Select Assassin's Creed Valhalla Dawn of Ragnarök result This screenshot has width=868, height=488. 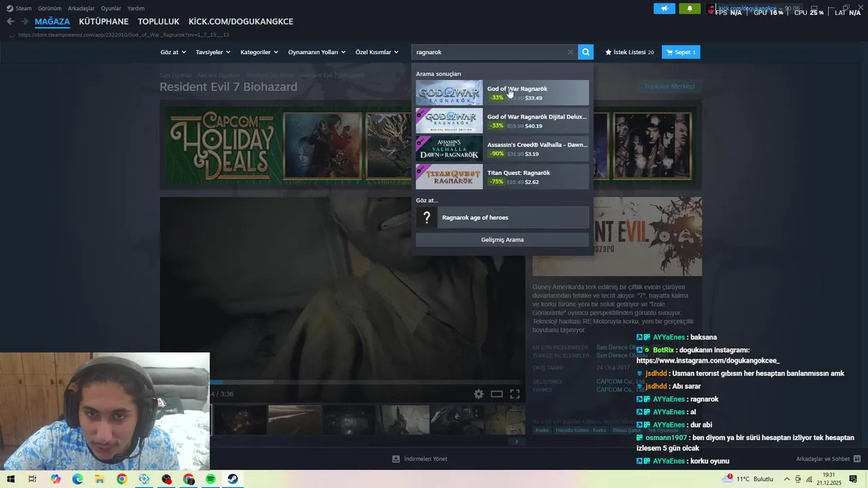502,149
